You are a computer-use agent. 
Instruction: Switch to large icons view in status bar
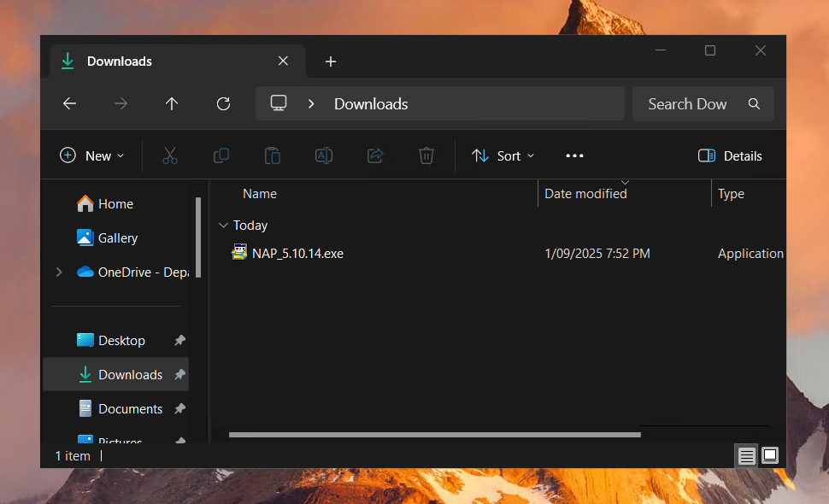pos(770,455)
